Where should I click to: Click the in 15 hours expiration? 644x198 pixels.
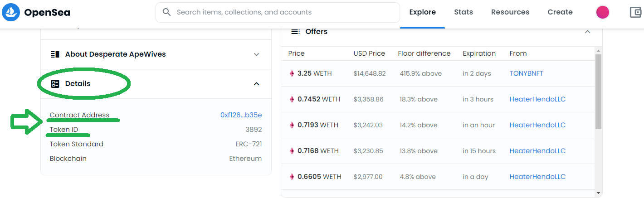click(x=480, y=151)
